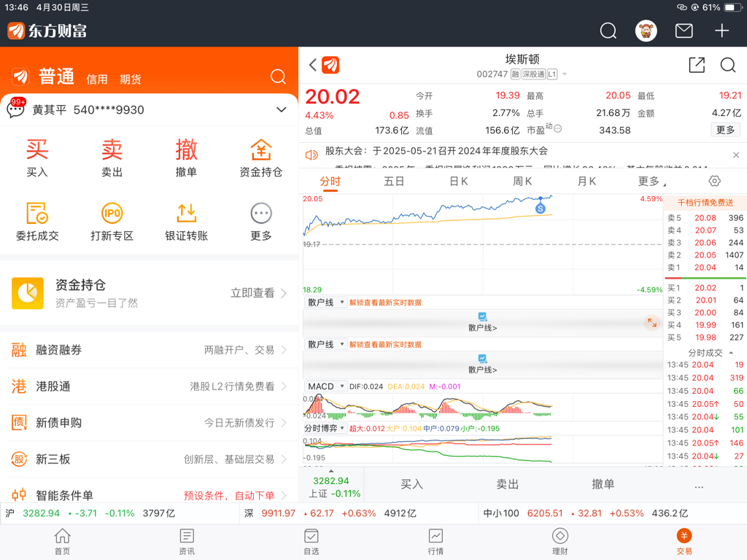Open the first 散户线 indicator dropdown
The image size is (747, 560).
tap(326, 303)
